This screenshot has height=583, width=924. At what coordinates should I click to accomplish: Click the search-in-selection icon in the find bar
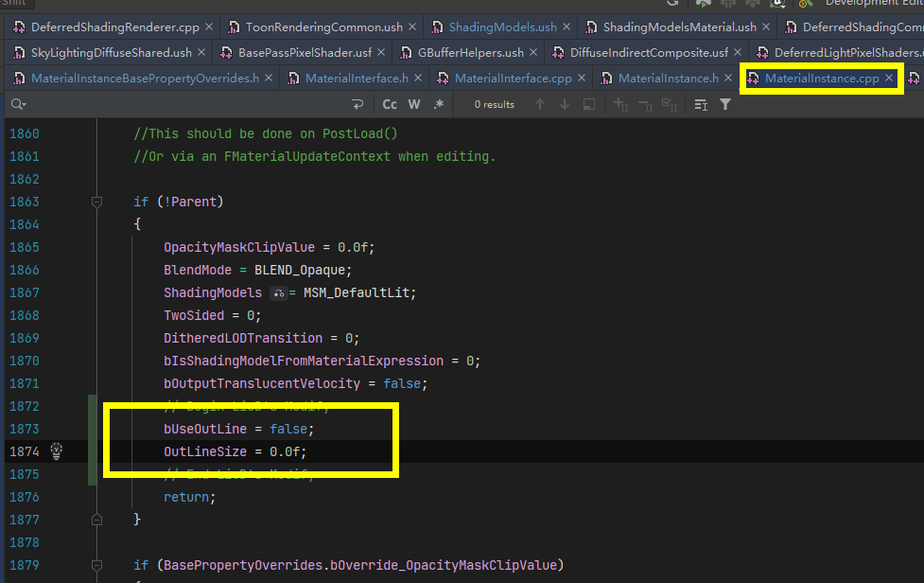tap(588, 104)
